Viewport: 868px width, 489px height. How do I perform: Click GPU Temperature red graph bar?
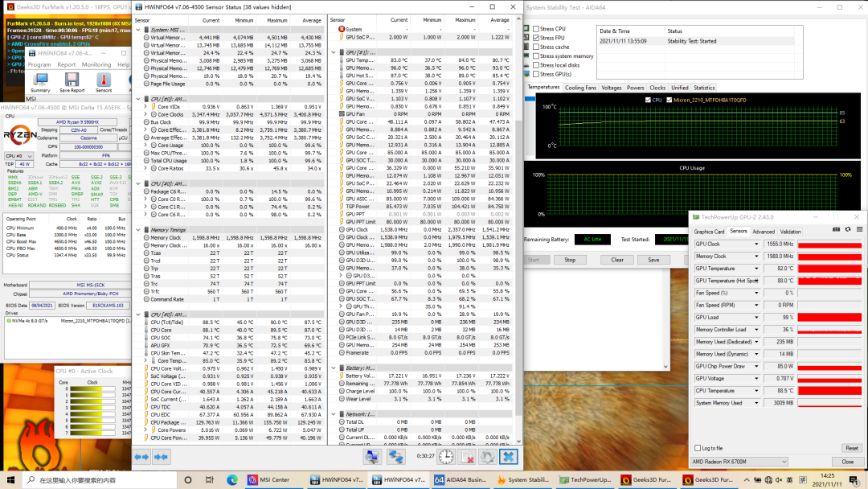coord(829,269)
